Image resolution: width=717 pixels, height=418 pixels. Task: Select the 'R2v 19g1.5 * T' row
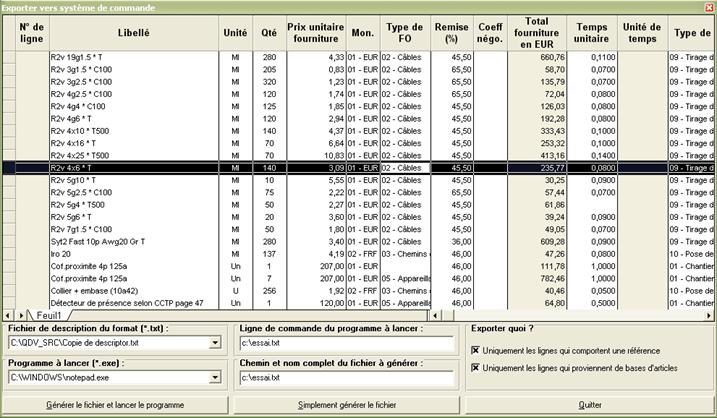click(133, 57)
